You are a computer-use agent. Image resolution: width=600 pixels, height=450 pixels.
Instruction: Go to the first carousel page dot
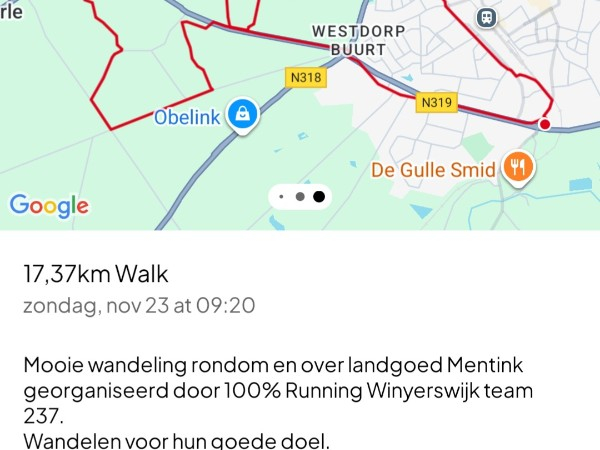tap(281, 197)
